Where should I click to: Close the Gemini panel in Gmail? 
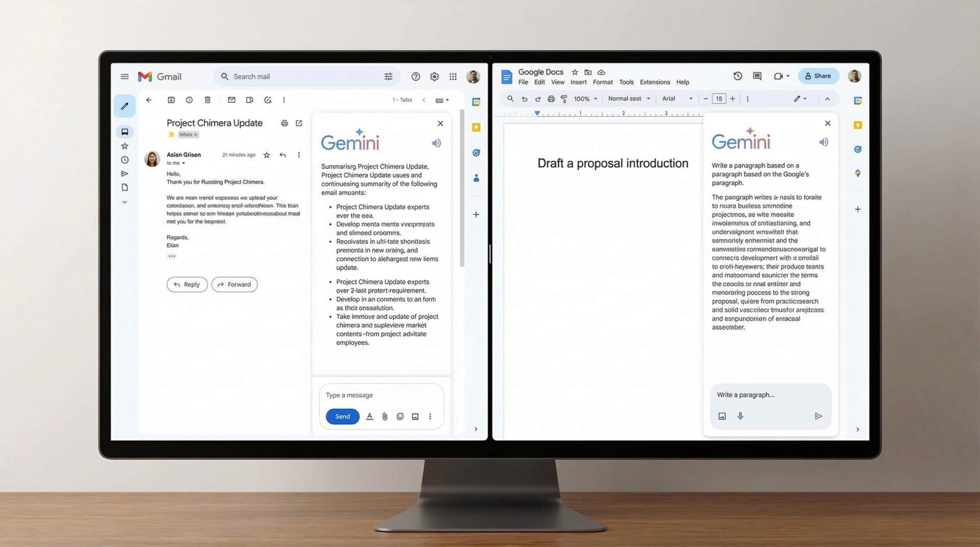tap(440, 123)
